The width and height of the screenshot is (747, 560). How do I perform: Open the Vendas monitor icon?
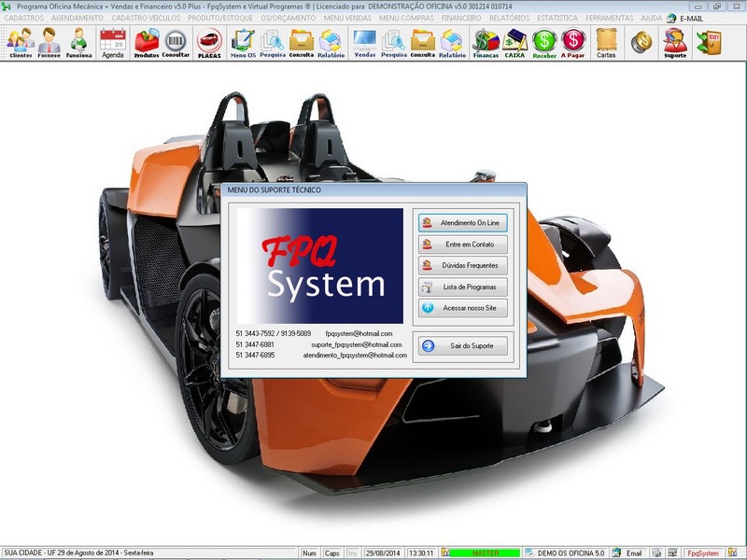tap(364, 43)
